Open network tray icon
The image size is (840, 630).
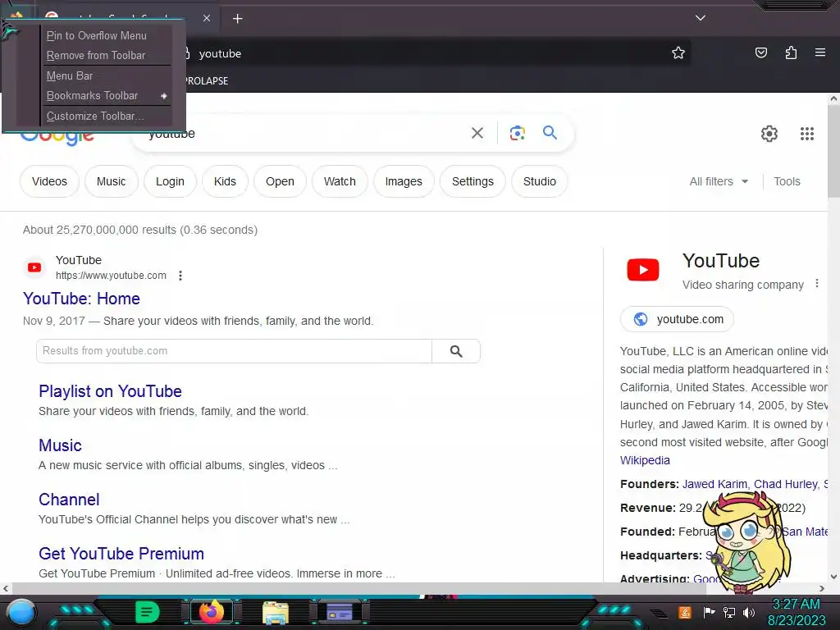pyautogui.click(x=729, y=612)
